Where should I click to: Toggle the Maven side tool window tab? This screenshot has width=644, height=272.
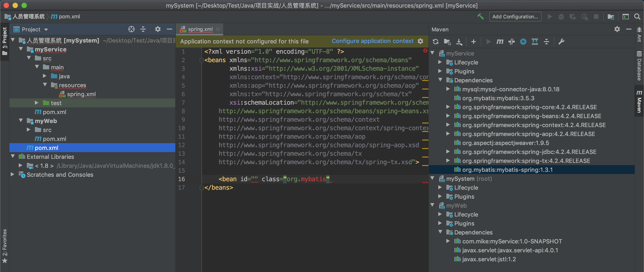tap(639, 101)
